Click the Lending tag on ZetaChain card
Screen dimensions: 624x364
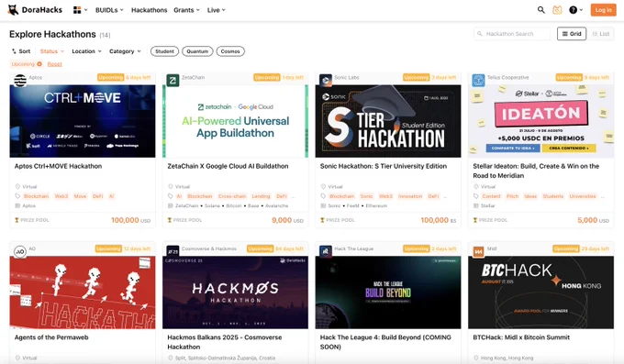(261, 196)
